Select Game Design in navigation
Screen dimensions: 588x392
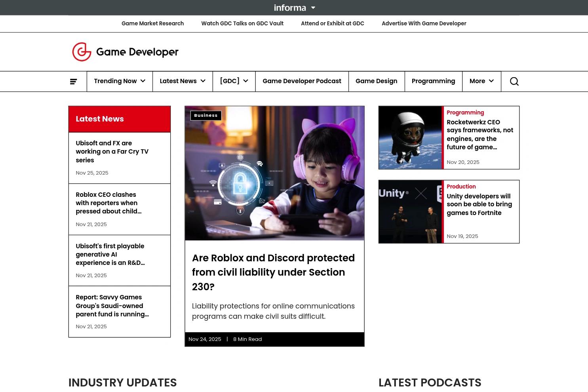[x=376, y=81]
